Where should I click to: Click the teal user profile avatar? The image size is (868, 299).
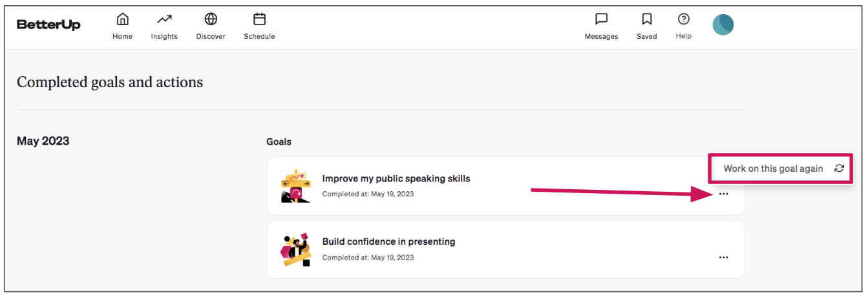coord(723,25)
